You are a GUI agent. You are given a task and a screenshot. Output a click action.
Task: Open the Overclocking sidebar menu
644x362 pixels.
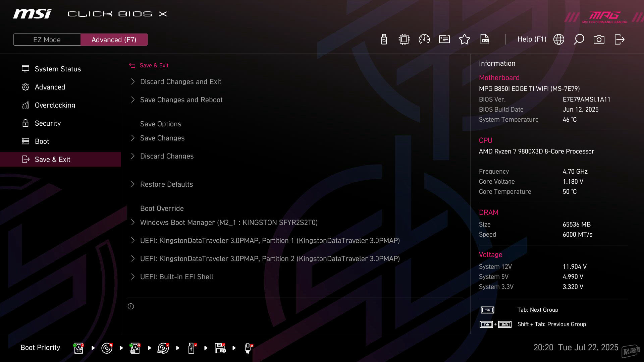60,105
